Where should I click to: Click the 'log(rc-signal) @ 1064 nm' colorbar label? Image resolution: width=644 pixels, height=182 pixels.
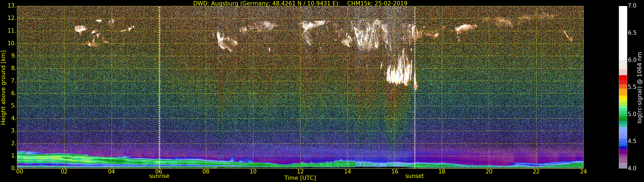639,87
